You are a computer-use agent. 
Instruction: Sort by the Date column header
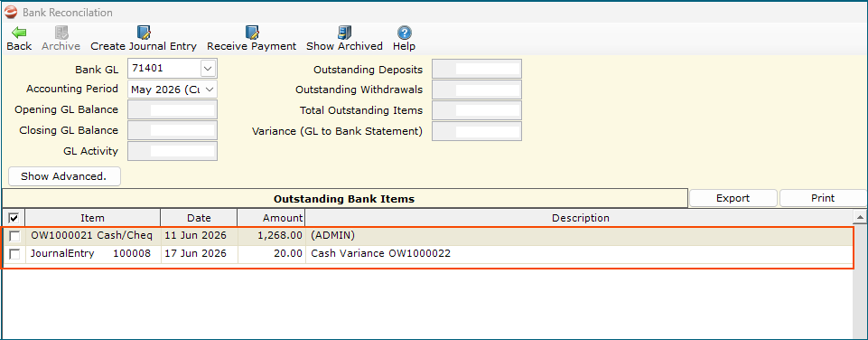pyautogui.click(x=199, y=218)
